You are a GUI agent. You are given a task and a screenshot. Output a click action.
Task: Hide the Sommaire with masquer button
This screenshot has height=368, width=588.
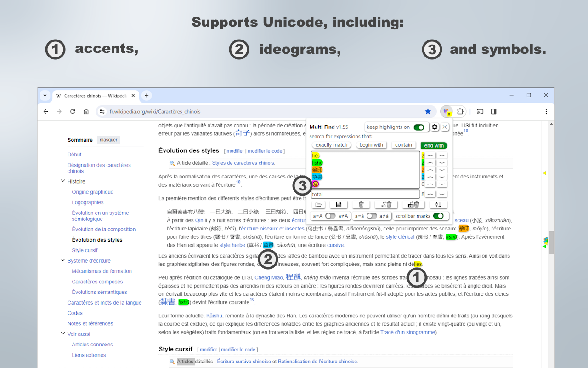pyautogui.click(x=108, y=140)
